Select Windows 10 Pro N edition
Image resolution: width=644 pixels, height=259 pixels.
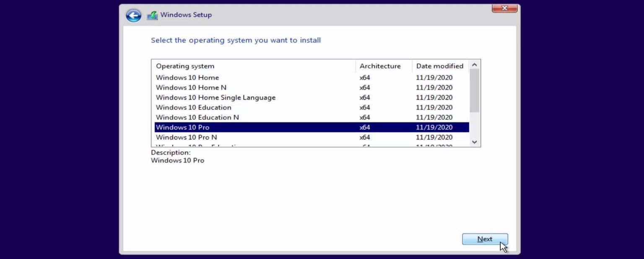[x=186, y=137]
